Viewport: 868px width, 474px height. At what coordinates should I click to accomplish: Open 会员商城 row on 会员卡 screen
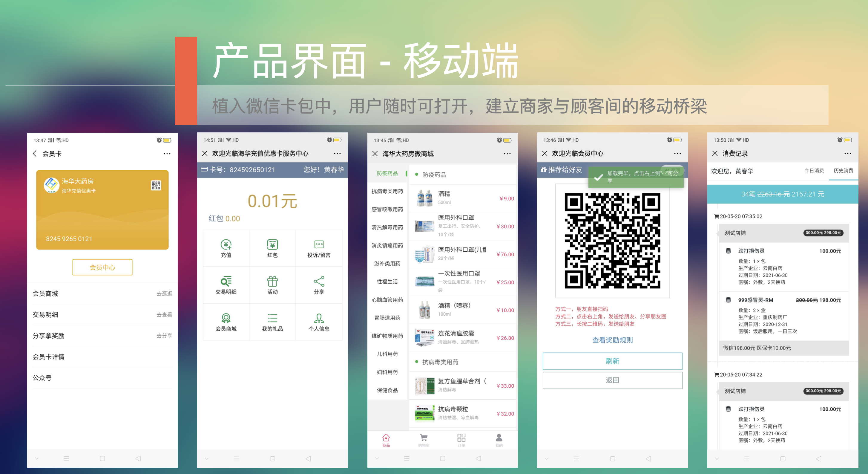coord(102,294)
